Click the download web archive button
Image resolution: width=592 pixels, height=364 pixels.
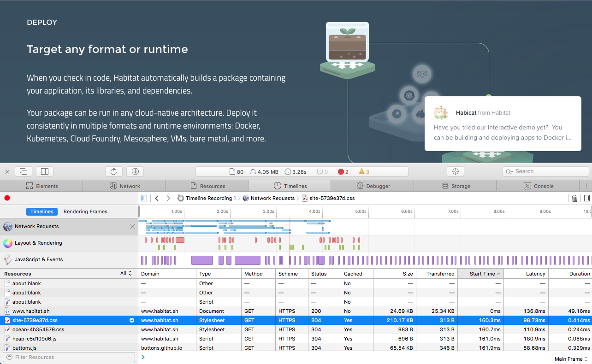(x=135, y=171)
